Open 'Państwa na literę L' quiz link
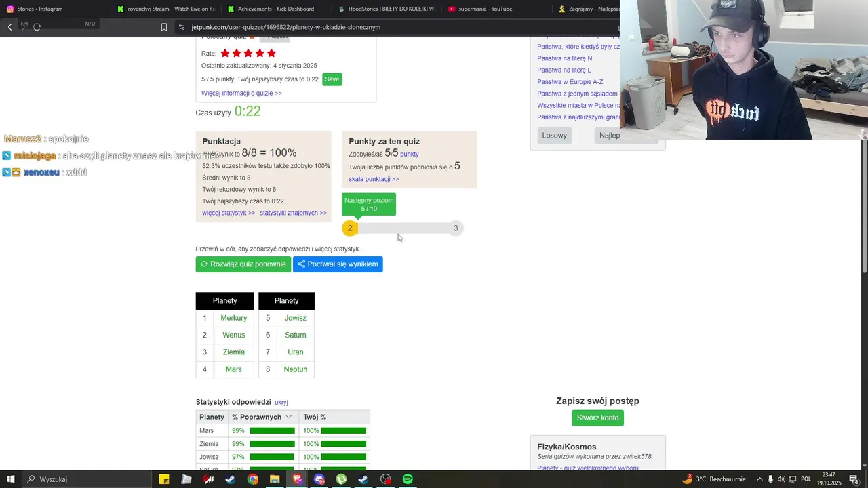 tap(564, 70)
